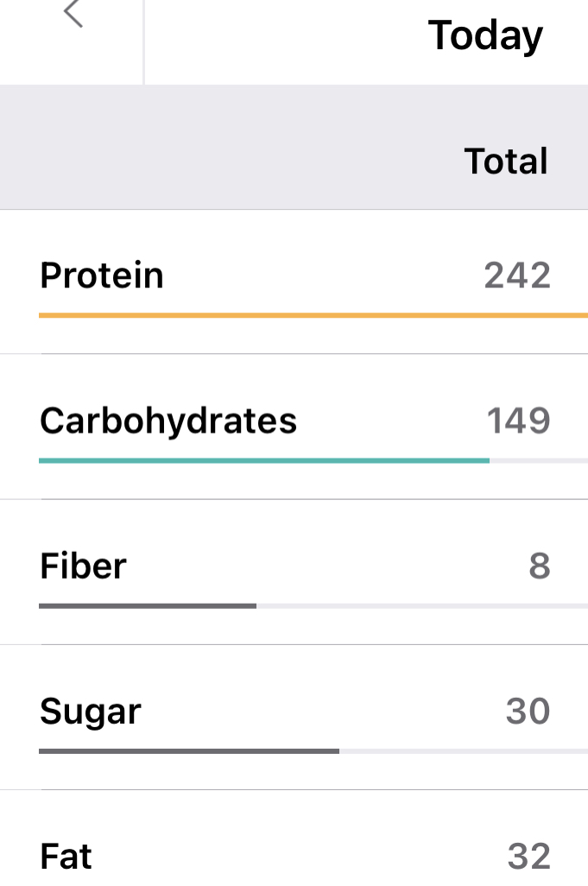Screen dimensions: 588x886
Task: Tap the Fat total value 32
Action: (x=528, y=857)
